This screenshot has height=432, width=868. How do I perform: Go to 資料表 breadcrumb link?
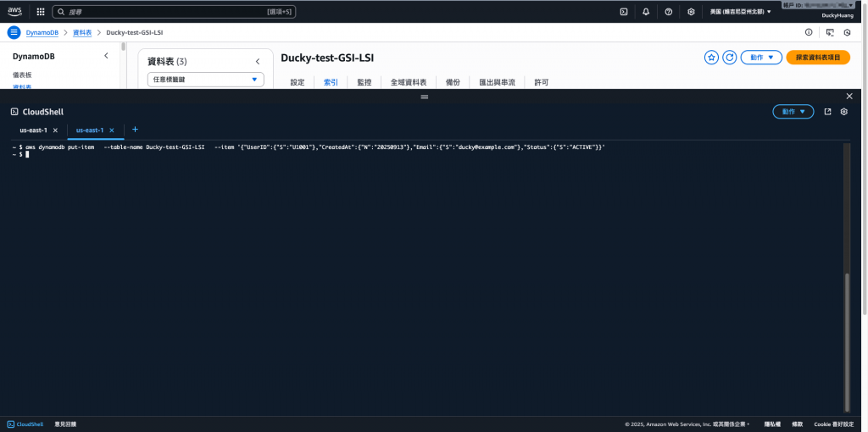82,33
